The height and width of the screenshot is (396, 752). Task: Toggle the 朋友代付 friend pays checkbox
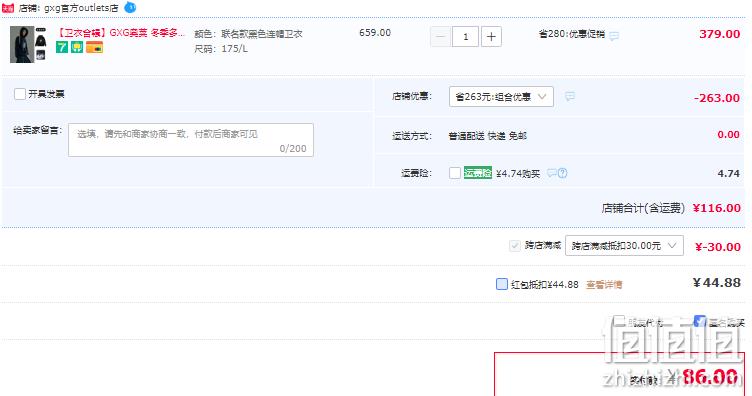tap(619, 321)
